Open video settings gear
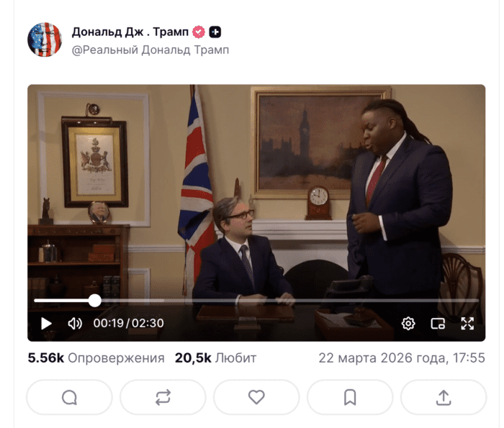The width and height of the screenshot is (504, 428). click(x=408, y=323)
